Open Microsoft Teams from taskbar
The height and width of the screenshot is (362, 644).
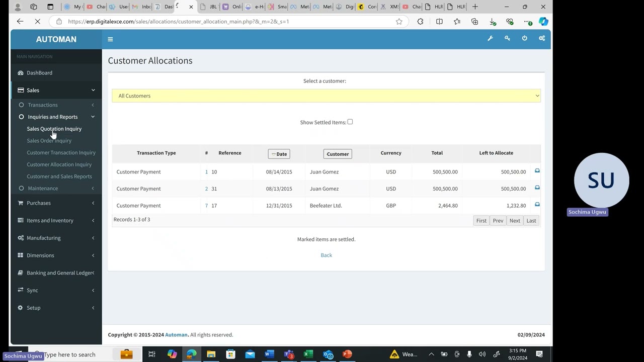289,354
